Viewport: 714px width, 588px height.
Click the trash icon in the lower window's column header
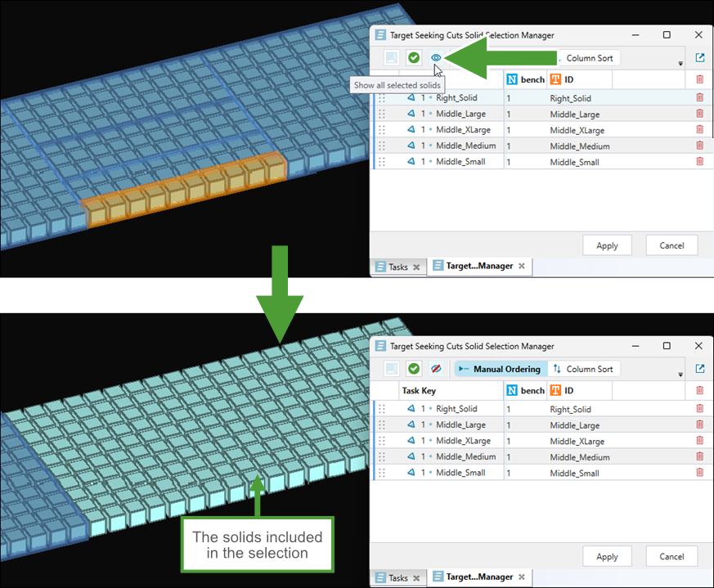point(700,390)
